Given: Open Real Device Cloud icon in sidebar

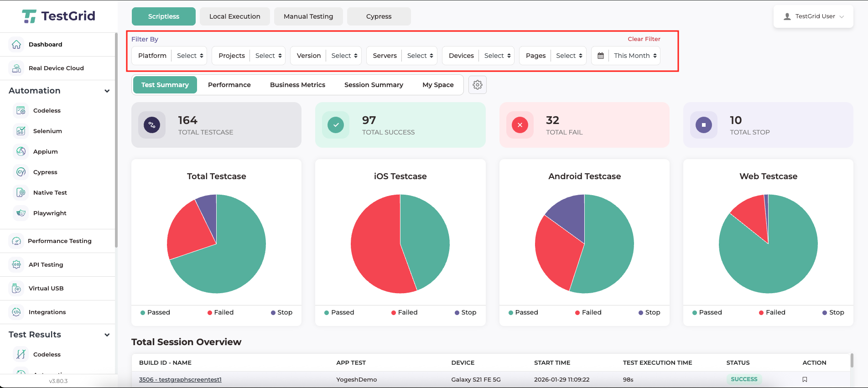Looking at the screenshot, I should 16,68.
